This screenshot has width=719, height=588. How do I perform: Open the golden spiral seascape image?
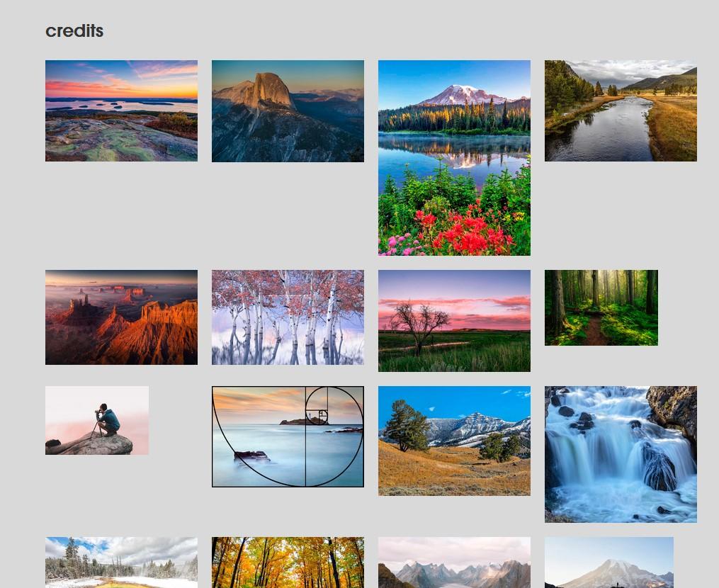click(x=288, y=436)
